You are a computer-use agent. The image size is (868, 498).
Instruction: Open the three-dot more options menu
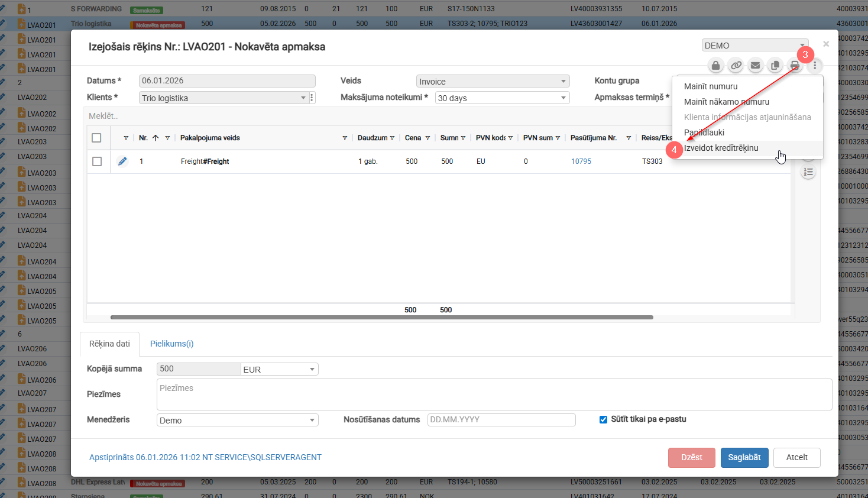point(815,66)
